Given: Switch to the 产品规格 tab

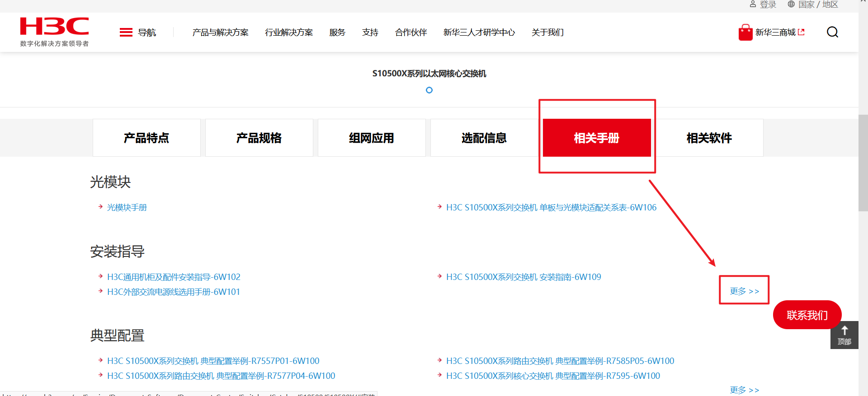Looking at the screenshot, I should (259, 138).
